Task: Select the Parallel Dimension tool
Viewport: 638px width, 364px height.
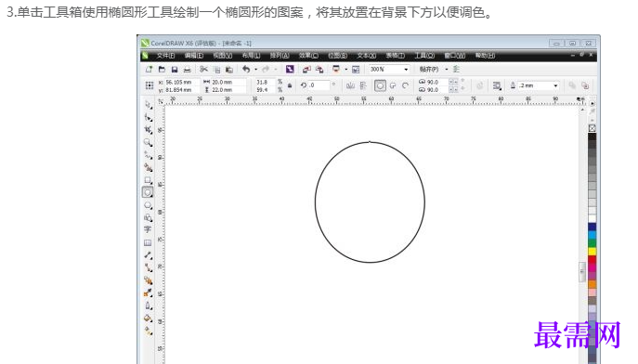Action: point(148,255)
